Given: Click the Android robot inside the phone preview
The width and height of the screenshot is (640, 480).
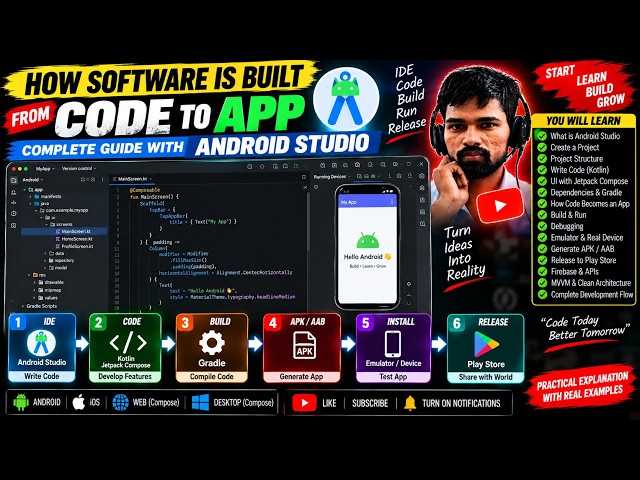Looking at the screenshot, I should pyautogui.click(x=367, y=241).
